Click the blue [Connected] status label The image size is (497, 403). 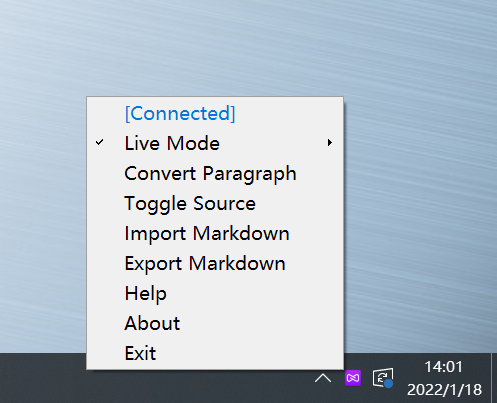point(180,113)
